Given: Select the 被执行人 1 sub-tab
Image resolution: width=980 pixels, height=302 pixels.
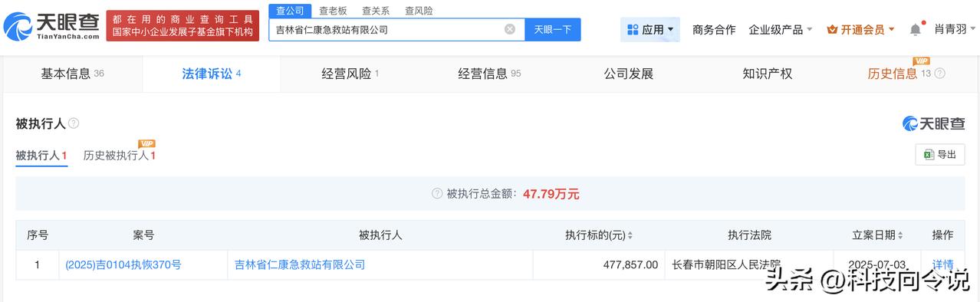Looking at the screenshot, I should 41,156.
